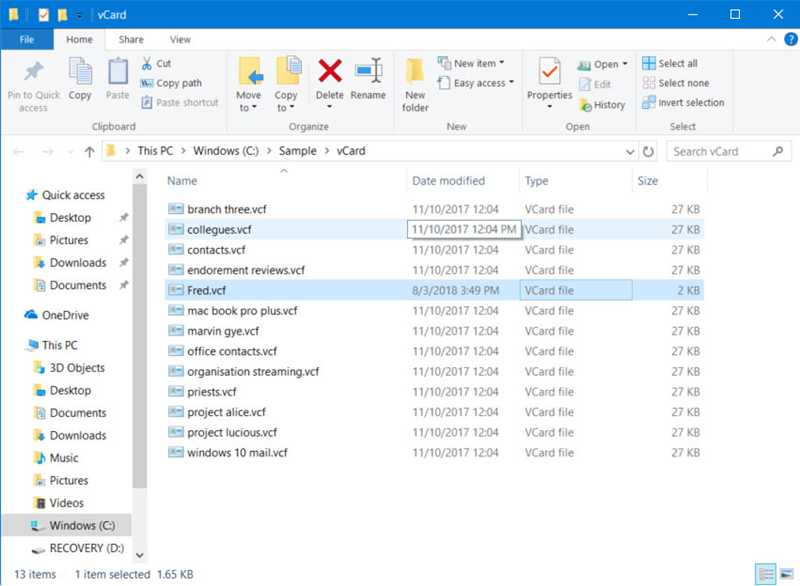Select the Home ribbon tab
This screenshot has width=800, height=586.
point(80,39)
